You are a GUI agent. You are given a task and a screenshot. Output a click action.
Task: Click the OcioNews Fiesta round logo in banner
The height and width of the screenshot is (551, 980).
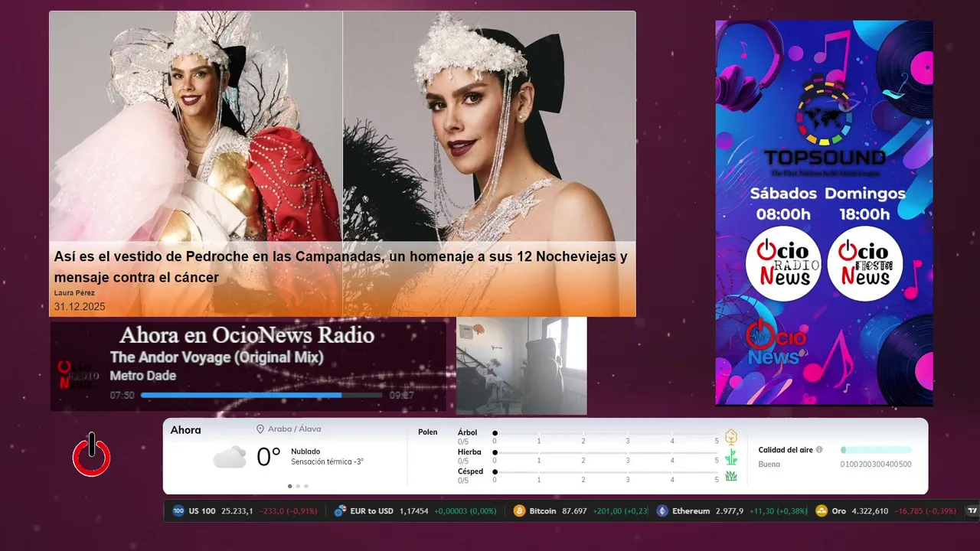[x=865, y=264]
